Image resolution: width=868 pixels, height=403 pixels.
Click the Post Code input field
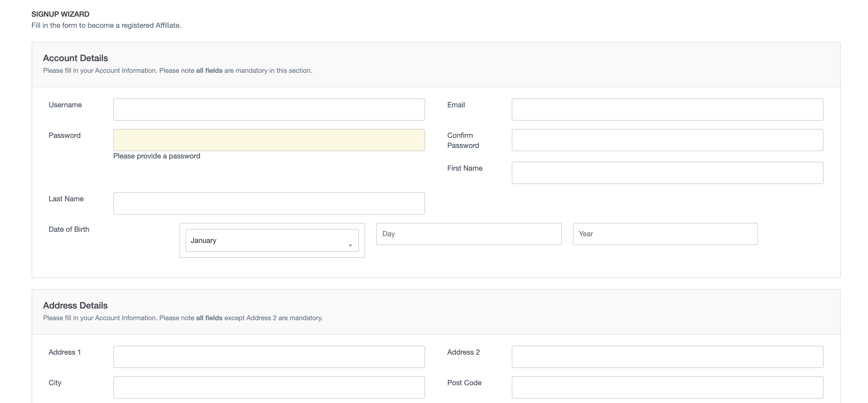pyautogui.click(x=667, y=387)
